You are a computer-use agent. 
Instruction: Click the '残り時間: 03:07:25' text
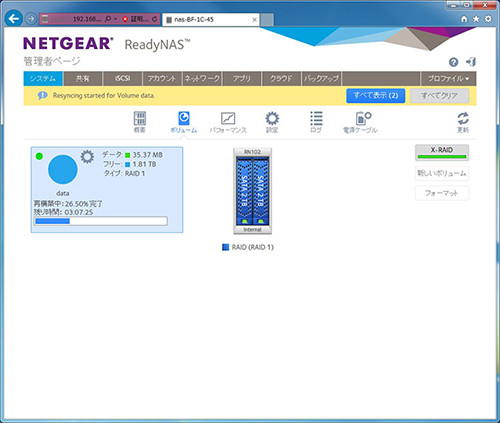coord(63,212)
